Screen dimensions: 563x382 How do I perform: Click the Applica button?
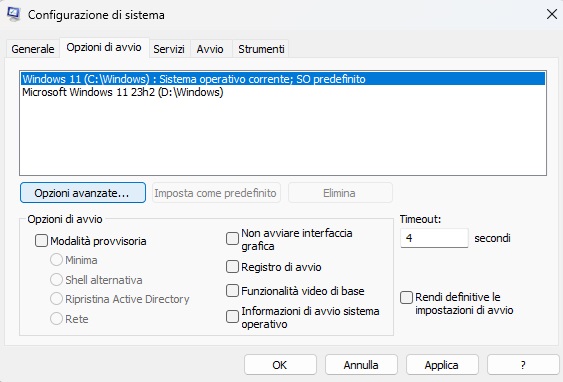click(x=442, y=365)
